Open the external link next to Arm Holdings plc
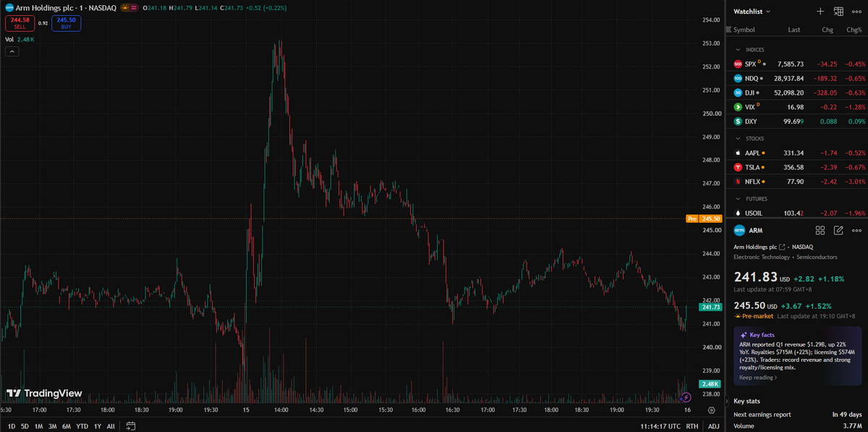Screen dimensions: 868x432 781,247
